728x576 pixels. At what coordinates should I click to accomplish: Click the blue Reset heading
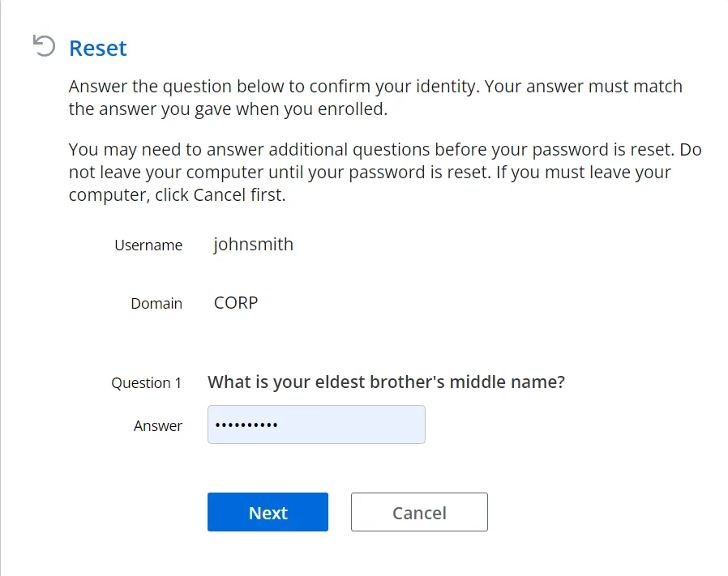[97, 49]
